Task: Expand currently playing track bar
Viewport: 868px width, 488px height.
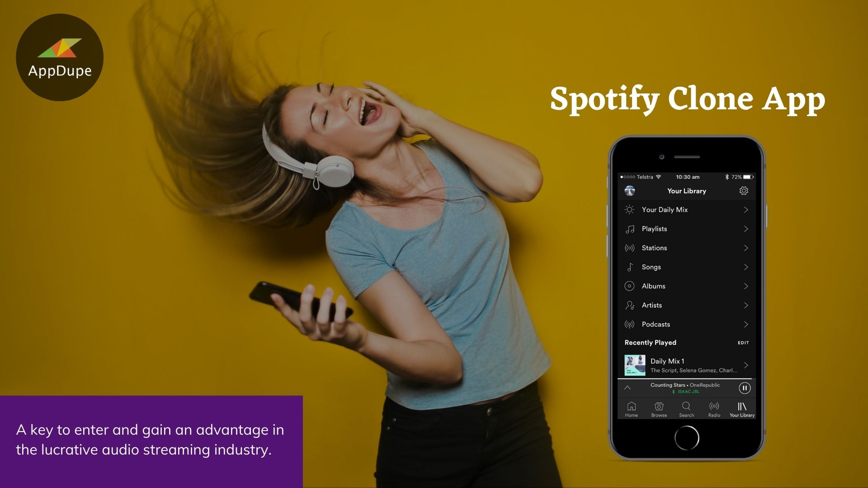Action: click(x=629, y=387)
